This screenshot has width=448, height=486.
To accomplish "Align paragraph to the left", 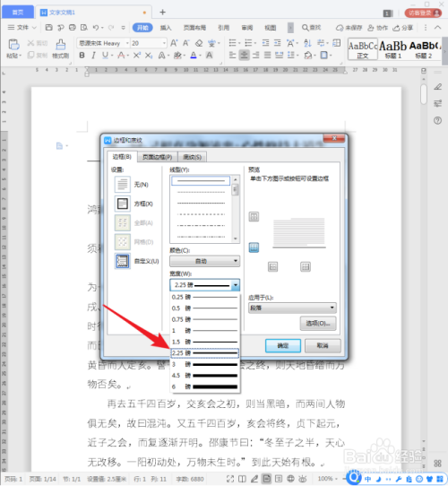I will tap(232, 56).
